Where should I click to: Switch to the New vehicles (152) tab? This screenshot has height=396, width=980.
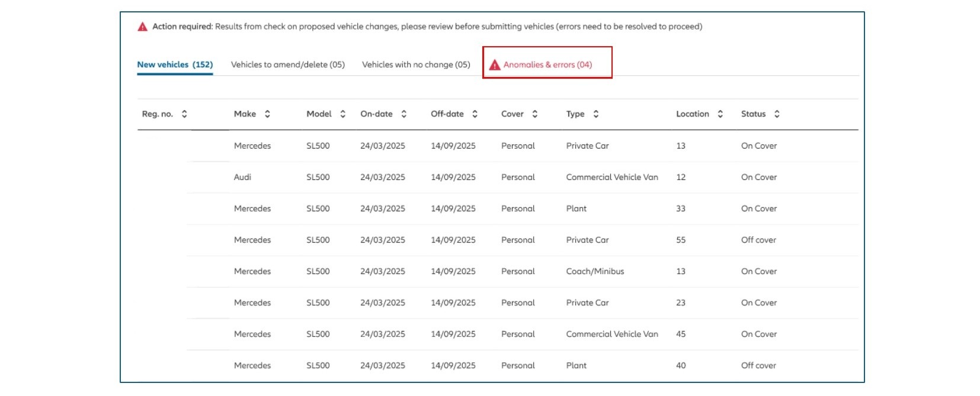coord(175,65)
